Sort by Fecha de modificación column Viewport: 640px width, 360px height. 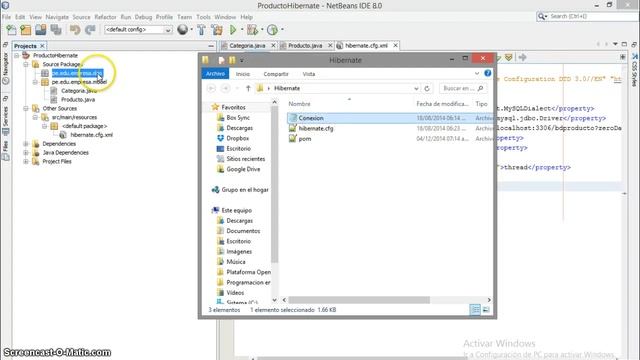click(442, 104)
